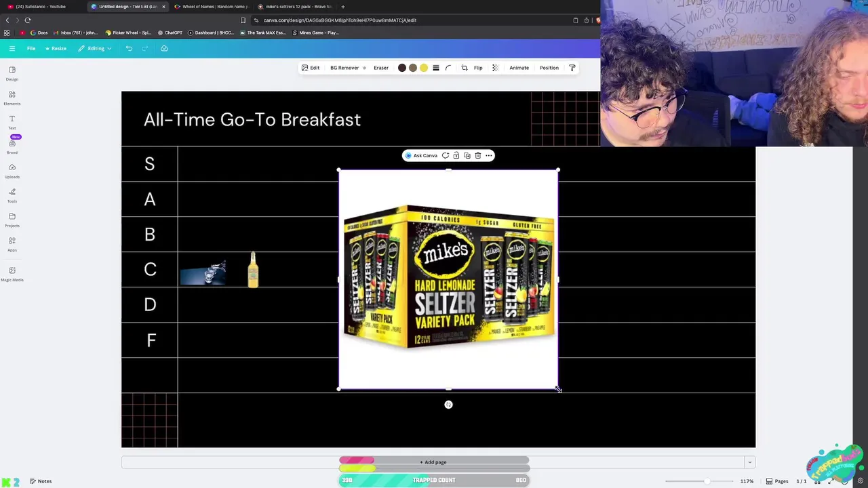This screenshot has width=868, height=488.
Task: Open the Mines Game bookmark
Action: pyautogui.click(x=315, y=33)
